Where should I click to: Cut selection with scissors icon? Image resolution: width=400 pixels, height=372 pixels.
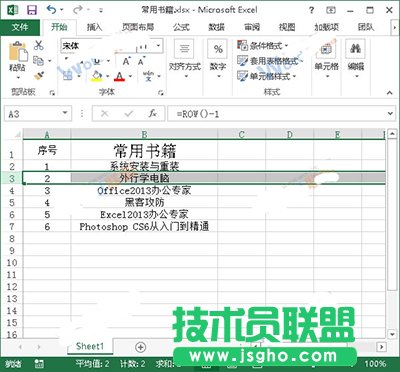pyautogui.click(x=39, y=45)
